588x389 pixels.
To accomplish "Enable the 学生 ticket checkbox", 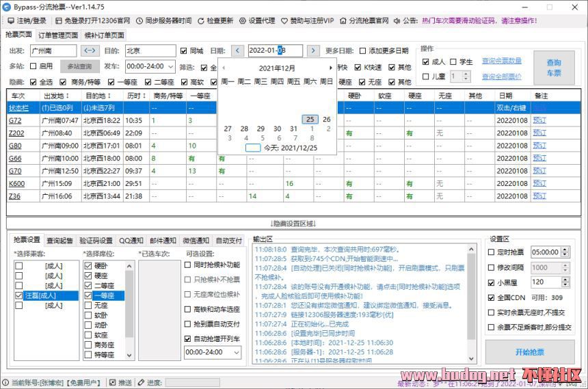I will click(453, 62).
